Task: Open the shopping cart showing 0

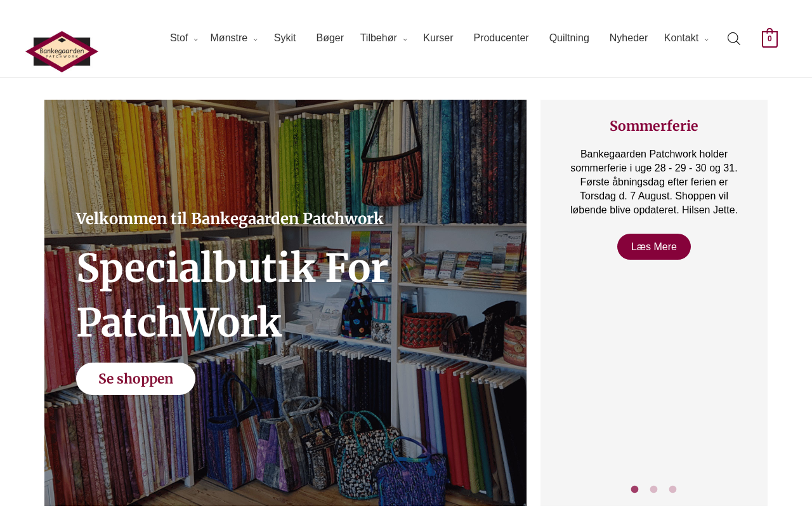Action: [769, 38]
